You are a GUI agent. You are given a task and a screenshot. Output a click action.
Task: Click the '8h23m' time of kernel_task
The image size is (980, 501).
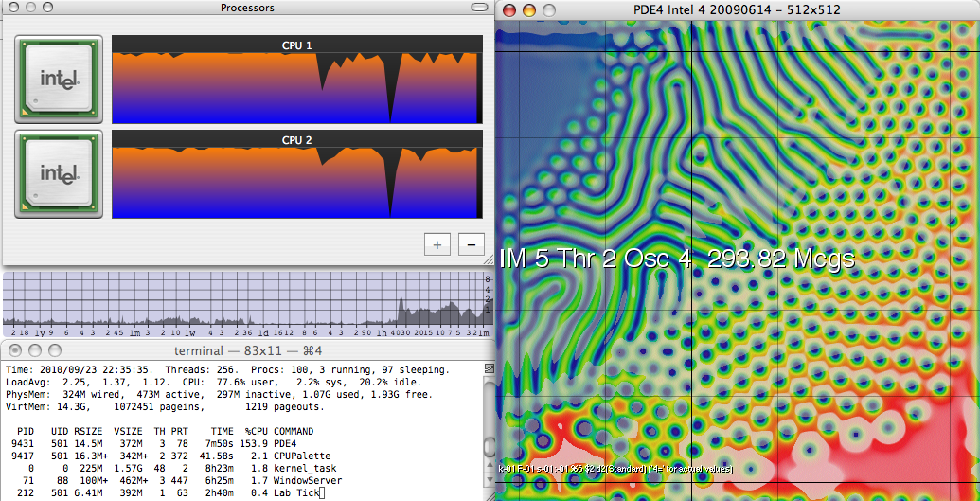220,469
